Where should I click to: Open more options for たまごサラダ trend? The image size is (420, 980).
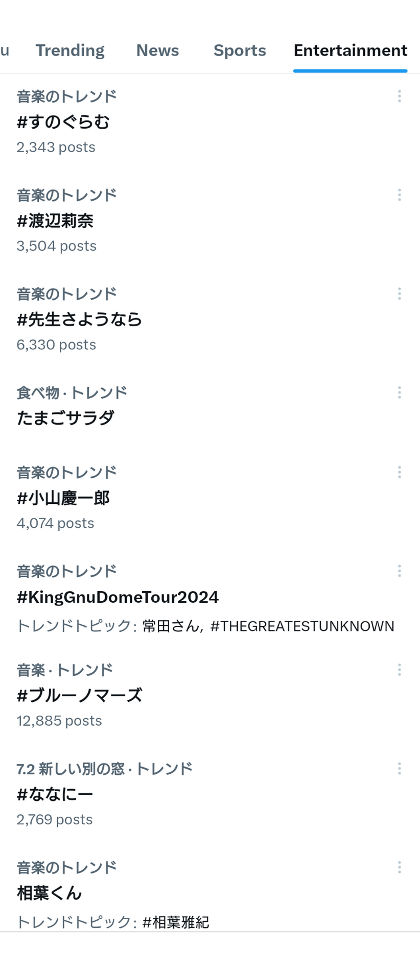pyautogui.click(x=399, y=392)
